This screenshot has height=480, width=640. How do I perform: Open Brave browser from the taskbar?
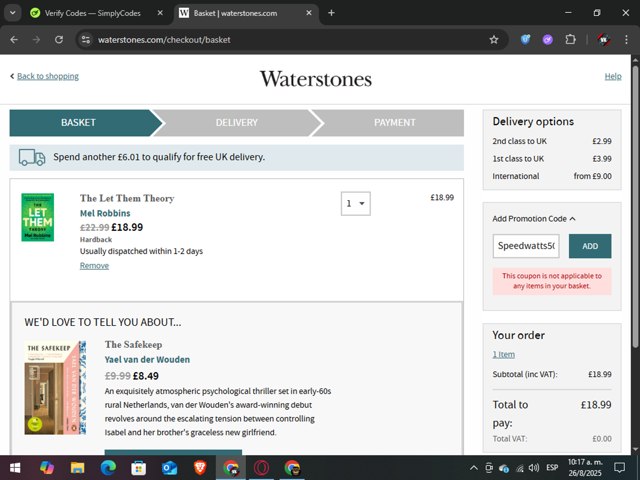pyautogui.click(x=200, y=467)
